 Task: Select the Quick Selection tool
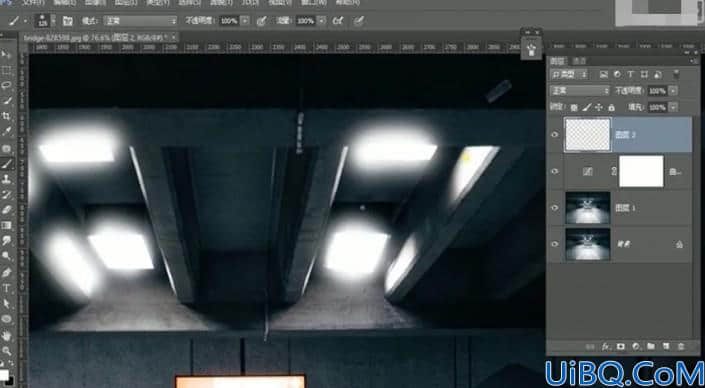[6, 101]
